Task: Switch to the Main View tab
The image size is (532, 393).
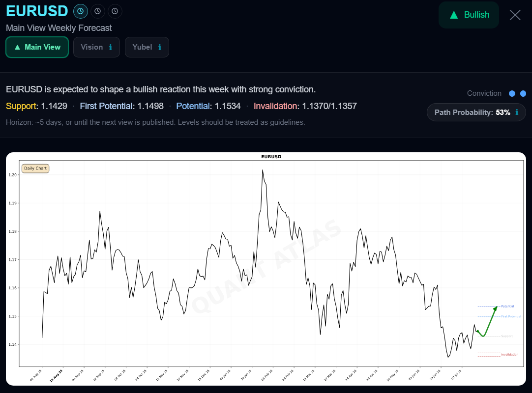Action: (37, 47)
